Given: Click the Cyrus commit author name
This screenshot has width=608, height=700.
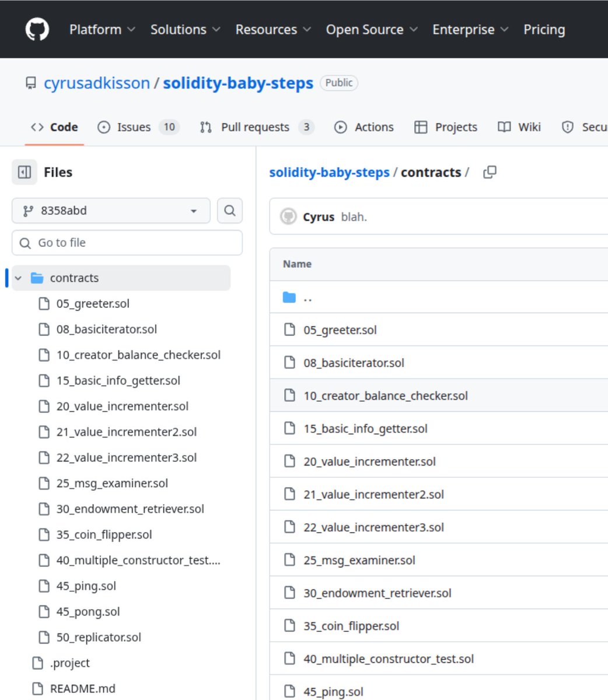Looking at the screenshot, I should pos(319,216).
